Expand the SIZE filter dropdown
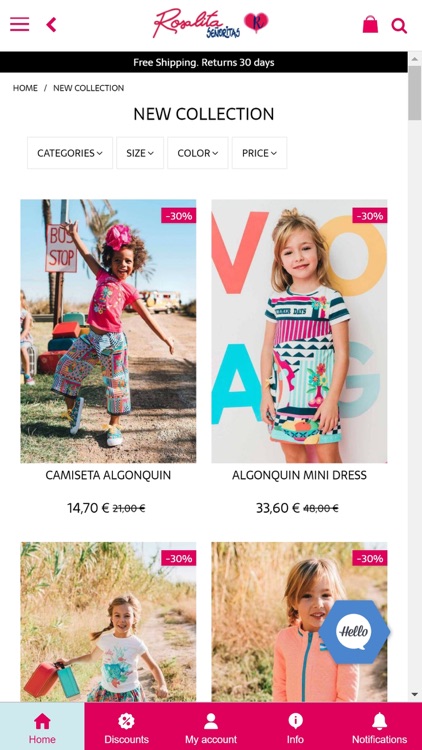 (x=140, y=153)
